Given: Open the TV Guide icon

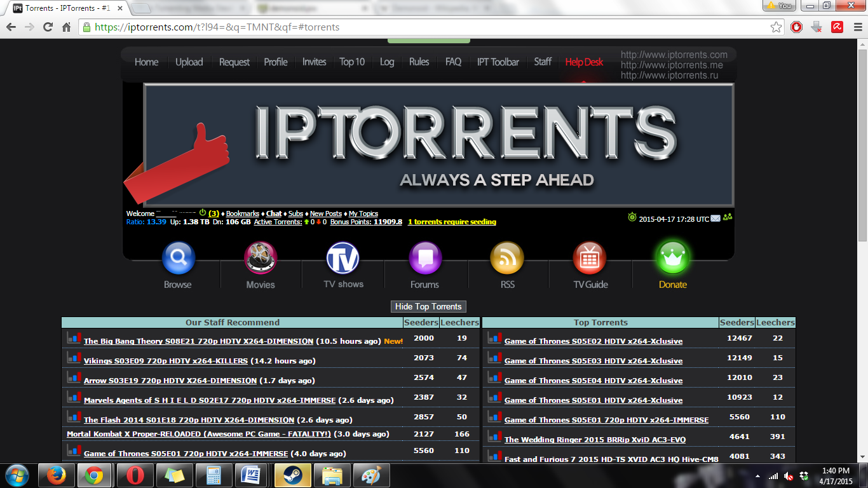Looking at the screenshot, I should point(590,257).
